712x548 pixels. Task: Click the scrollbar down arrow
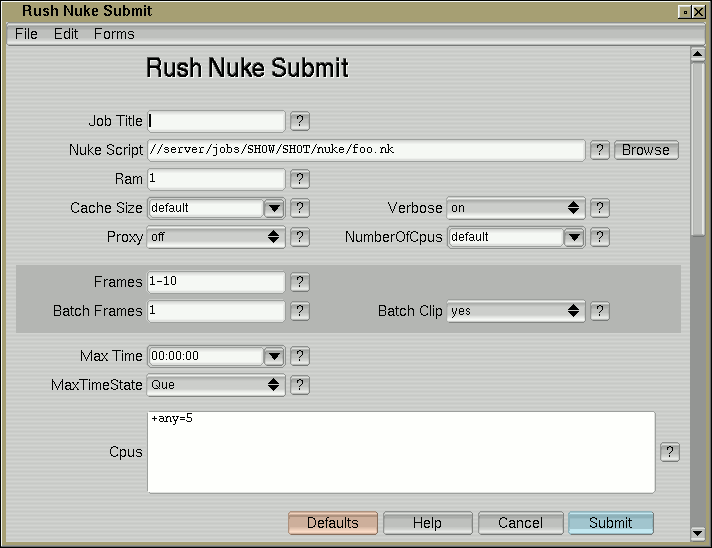[697, 533]
